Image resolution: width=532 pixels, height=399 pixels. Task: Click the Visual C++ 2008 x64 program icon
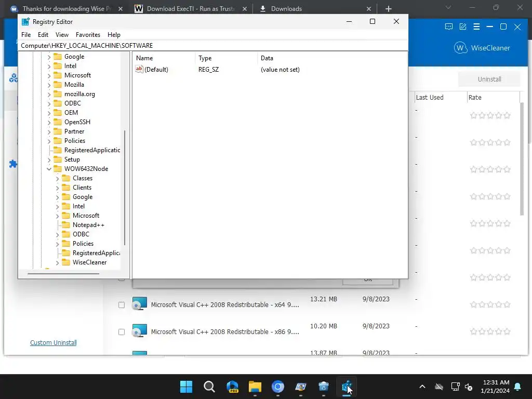point(139,303)
